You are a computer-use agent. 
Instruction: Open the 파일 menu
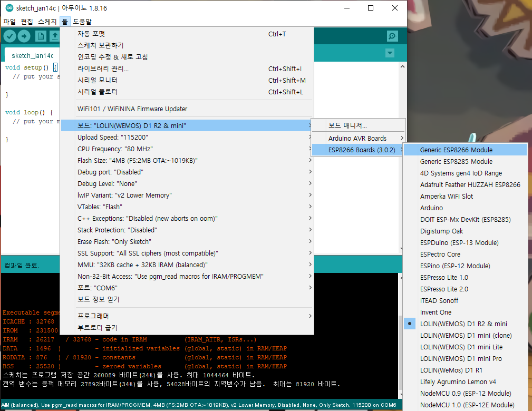coord(9,22)
